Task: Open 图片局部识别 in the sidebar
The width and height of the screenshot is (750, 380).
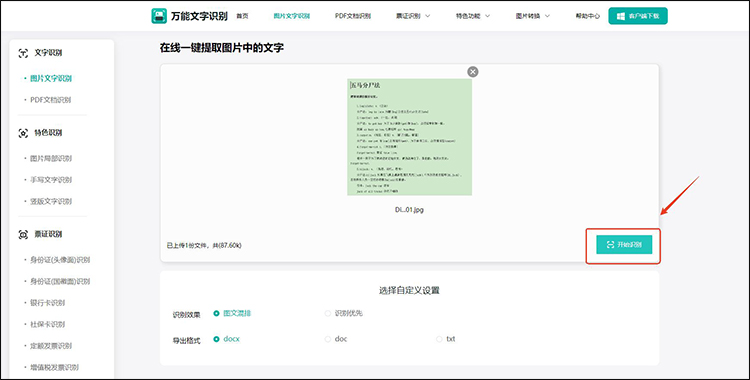Action: [x=51, y=158]
